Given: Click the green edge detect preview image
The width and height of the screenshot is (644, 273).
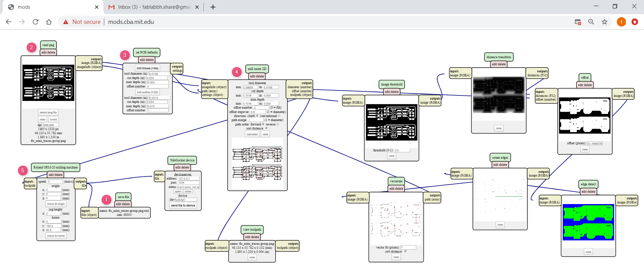Looking at the screenshot, I should pos(588,222).
